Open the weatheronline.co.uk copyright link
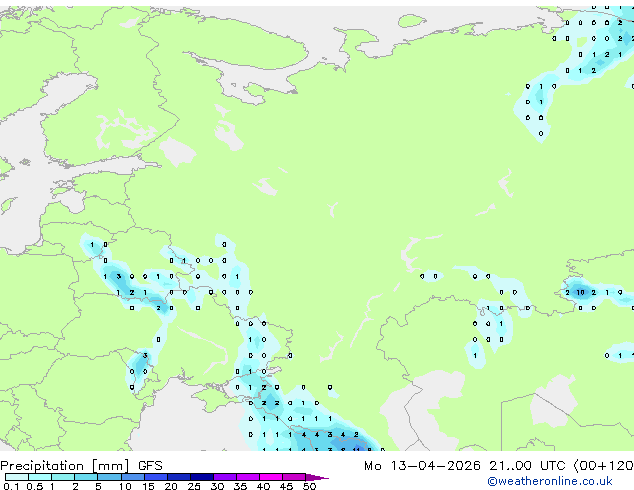Viewport: 634px width, 490px height. tap(549, 481)
